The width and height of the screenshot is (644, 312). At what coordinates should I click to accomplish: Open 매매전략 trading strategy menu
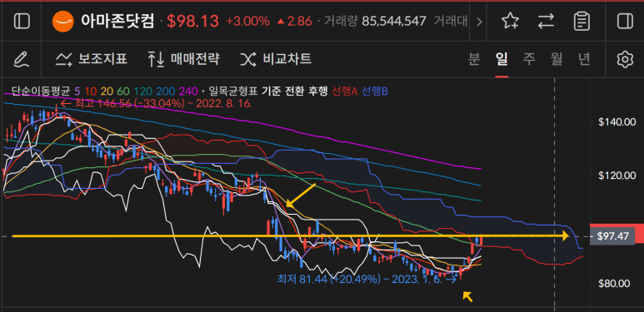click(x=183, y=59)
